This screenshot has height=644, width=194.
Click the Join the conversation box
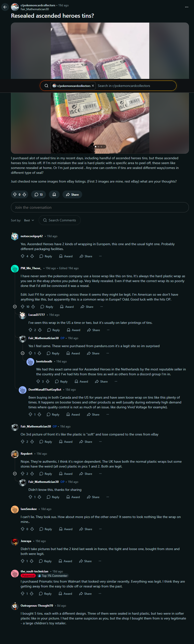(x=100, y=207)
